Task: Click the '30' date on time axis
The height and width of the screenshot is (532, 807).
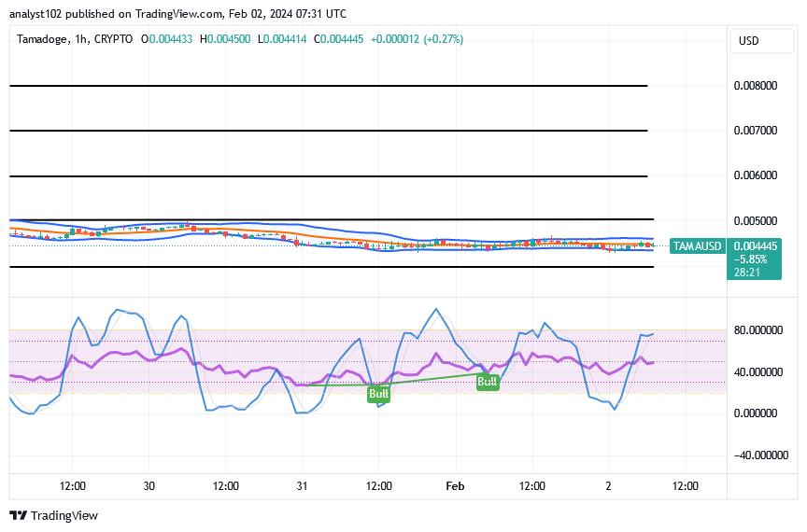Action: 149,486
